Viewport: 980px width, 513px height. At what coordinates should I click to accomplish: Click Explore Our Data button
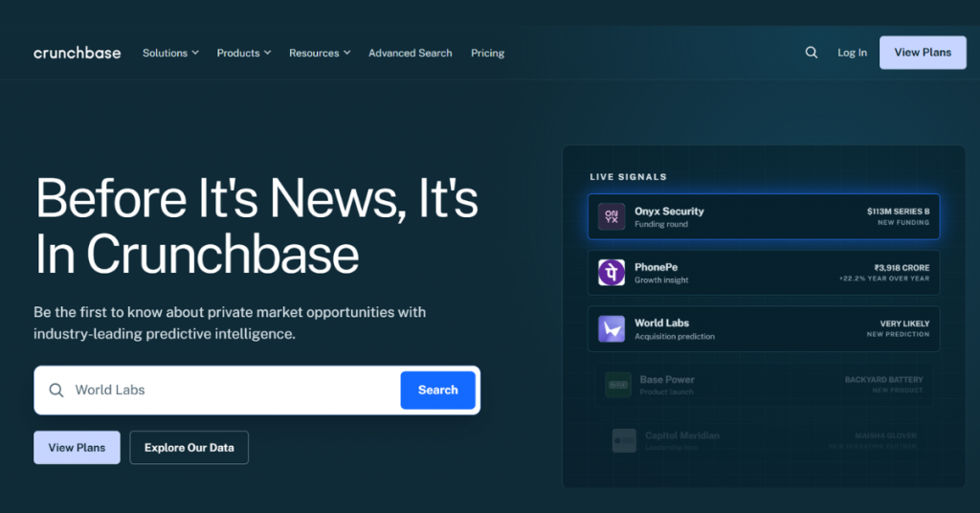click(189, 447)
